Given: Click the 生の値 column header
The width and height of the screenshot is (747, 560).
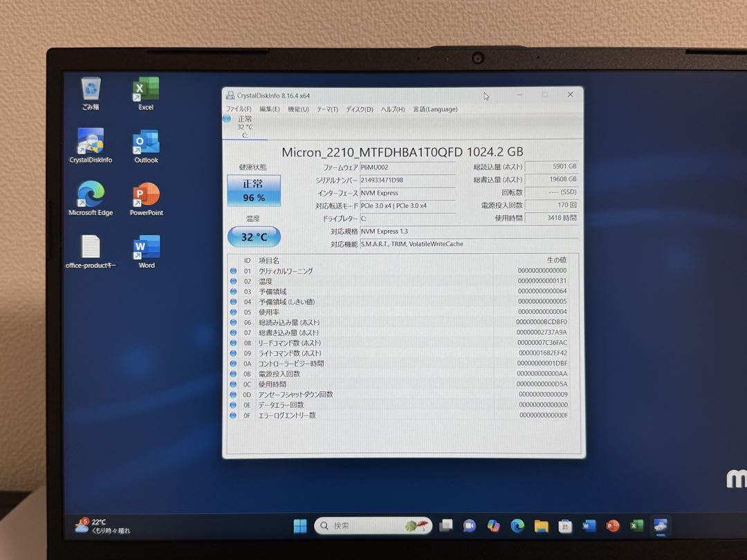Looking at the screenshot, I should tap(556, 260).
